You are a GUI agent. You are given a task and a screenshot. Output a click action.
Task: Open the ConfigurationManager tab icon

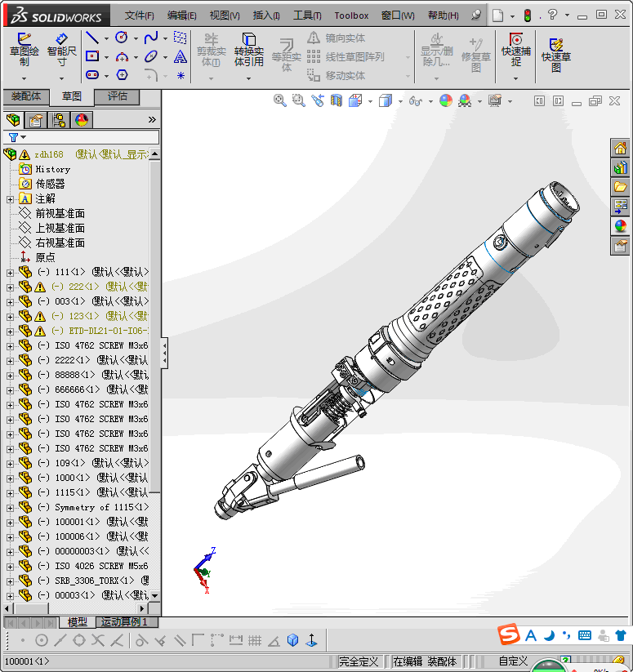coord(59,120)
